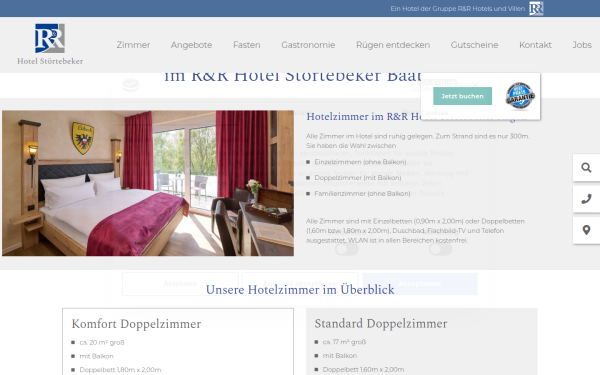This screenshot has width=600, height=375.
Task: Open the search icon on the side
Action: click(586, 168)
